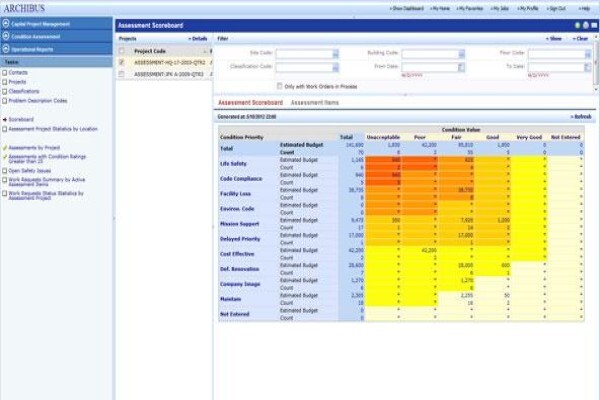
Task: Click the Projects task icon in sidebar
Action: coord(5,82)
